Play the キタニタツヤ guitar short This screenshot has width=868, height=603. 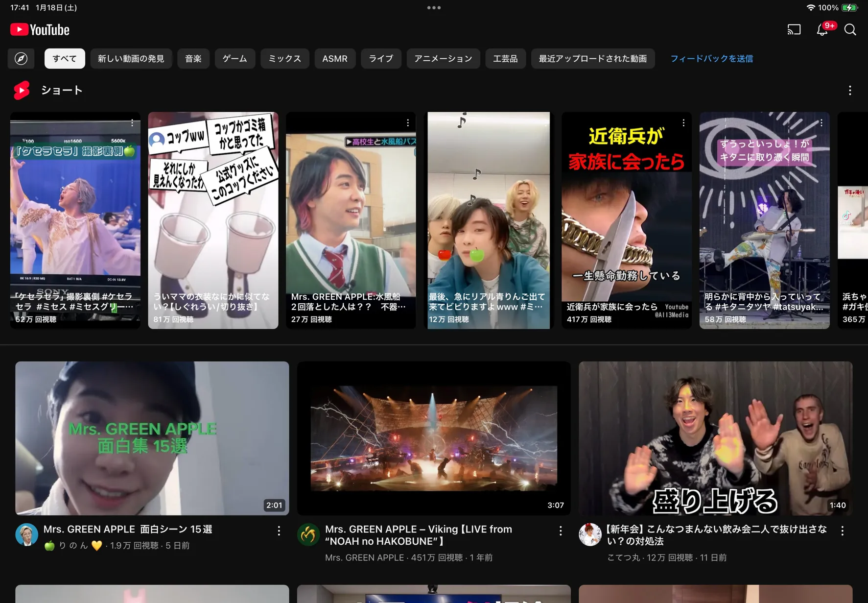[765, 220]
